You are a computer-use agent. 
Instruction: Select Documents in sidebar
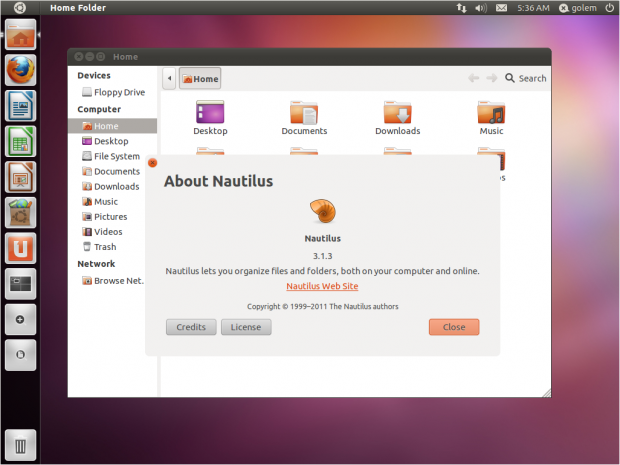113,171
